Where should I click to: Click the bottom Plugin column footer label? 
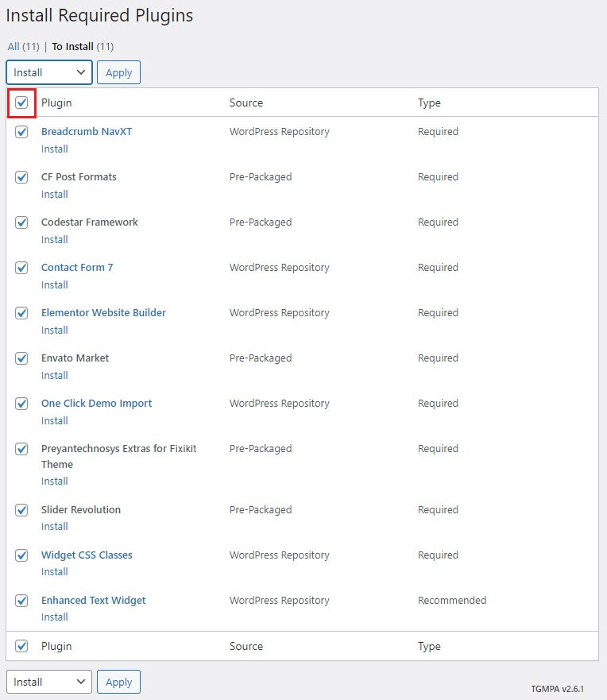tap(56, 647)
